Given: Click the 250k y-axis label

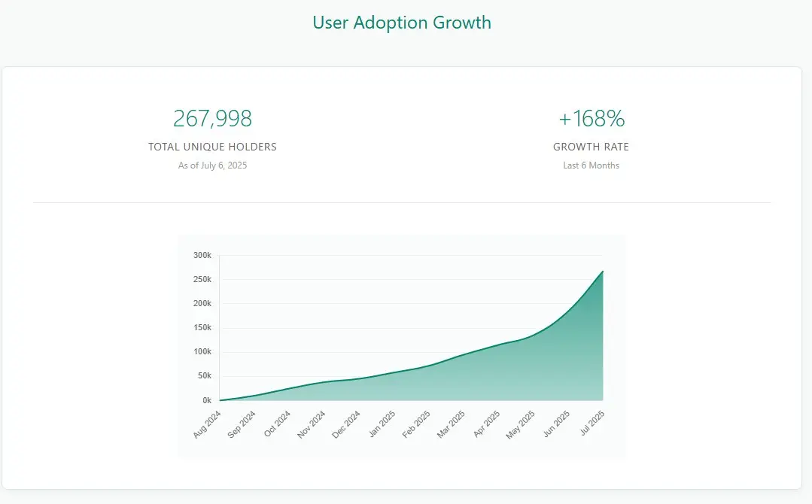Looking at the screenshot, I should (202, 279).
